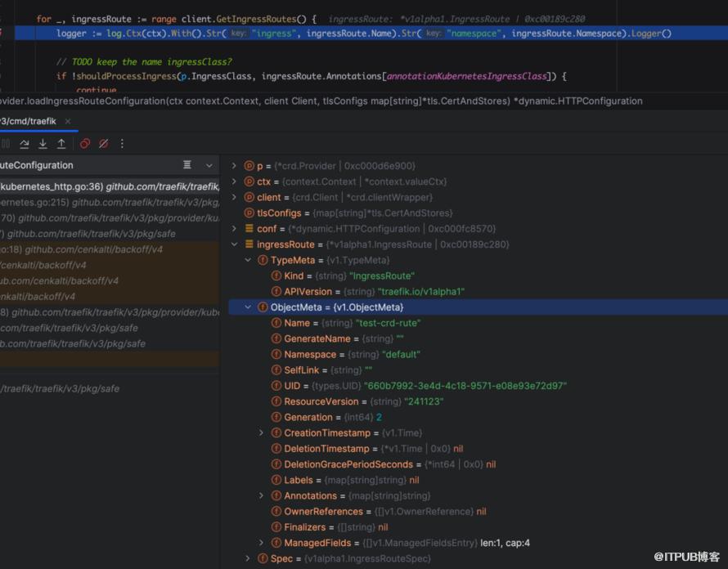Screen dimensions: 728x569
Task: Select the Namespace "default" value
Action: click(x=401, y=354)
